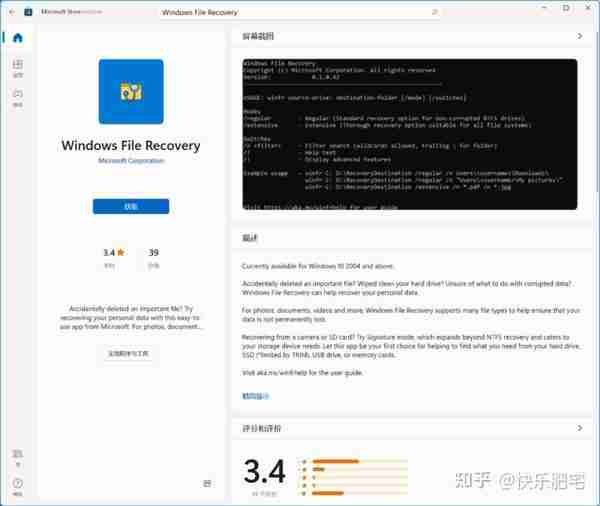Screen dimensions: 600x506
Task: Go to the Home tab in sidebar
Action: (x=18, y=38)
